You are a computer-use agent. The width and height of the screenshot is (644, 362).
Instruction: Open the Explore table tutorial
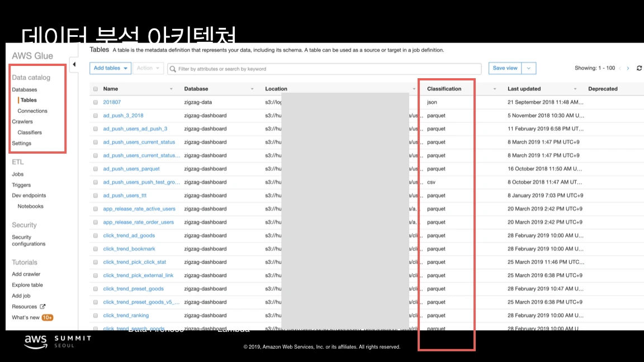27,285
